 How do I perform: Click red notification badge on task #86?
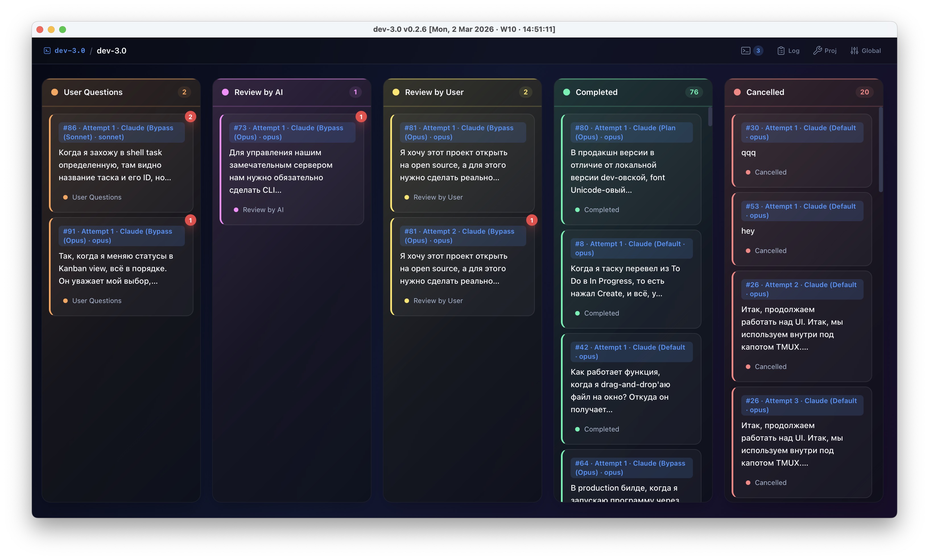pos(190,117)
